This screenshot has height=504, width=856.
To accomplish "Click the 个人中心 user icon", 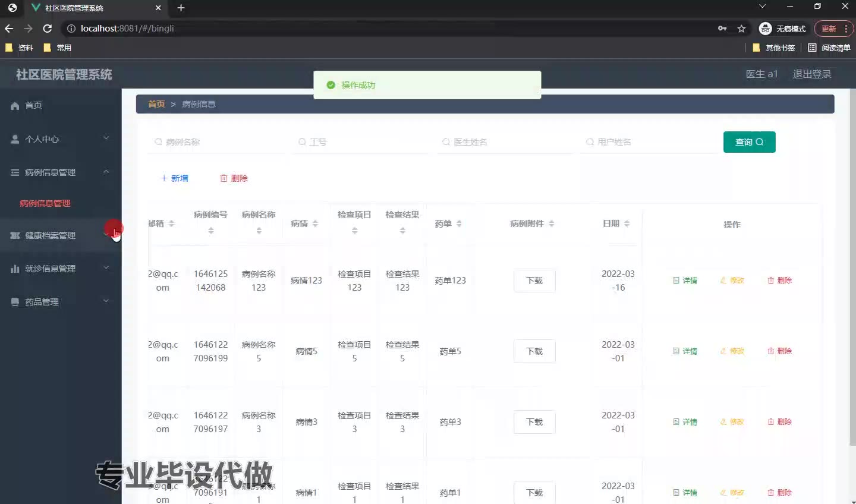I will click(x=15, y=139).
